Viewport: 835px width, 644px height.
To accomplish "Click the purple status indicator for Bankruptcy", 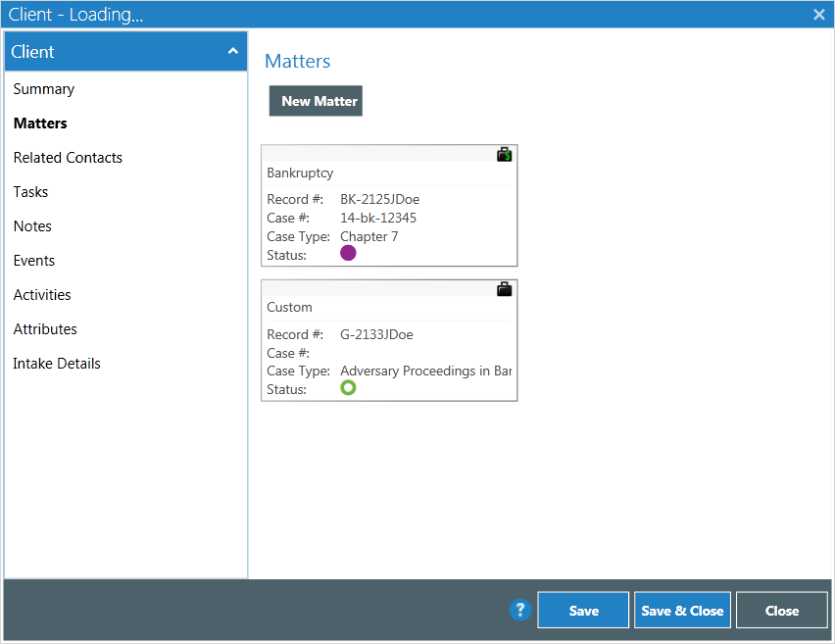I will (x=348, y=253).
